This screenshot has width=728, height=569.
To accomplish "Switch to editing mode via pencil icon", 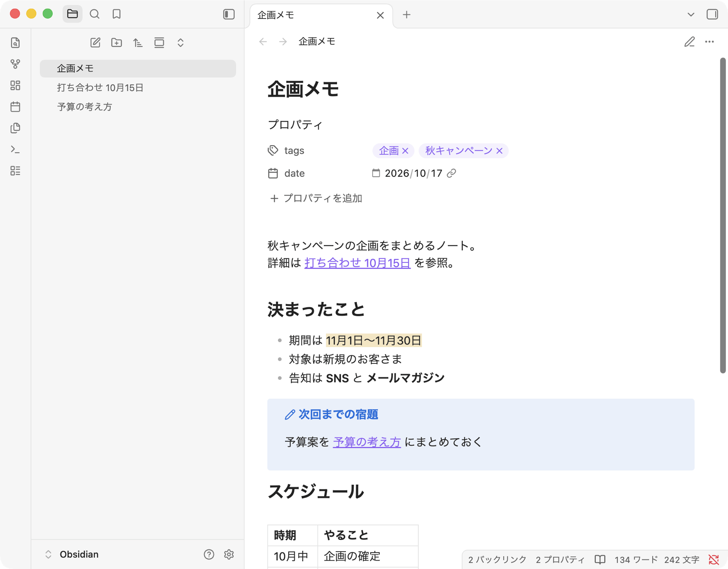I will (x=689, y=42).
